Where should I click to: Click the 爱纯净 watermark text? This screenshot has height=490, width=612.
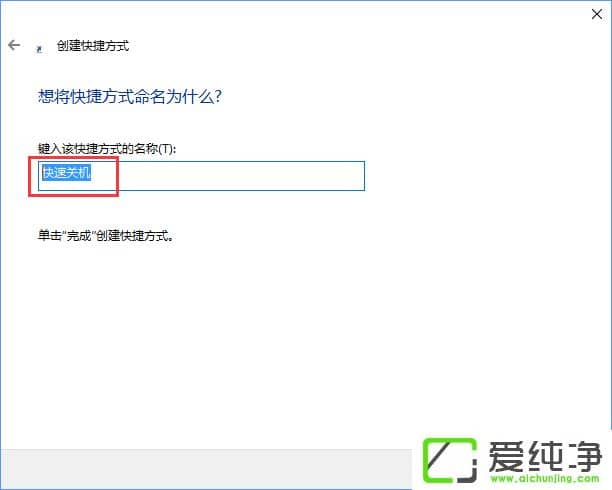pyautogui.click(x=545, y=456)
